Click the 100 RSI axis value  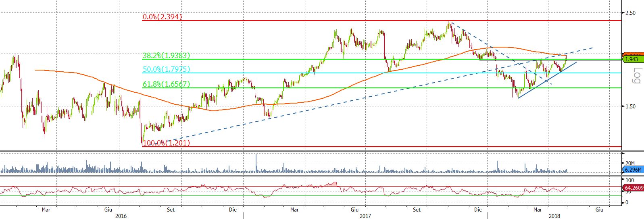[x=630, y=180]
